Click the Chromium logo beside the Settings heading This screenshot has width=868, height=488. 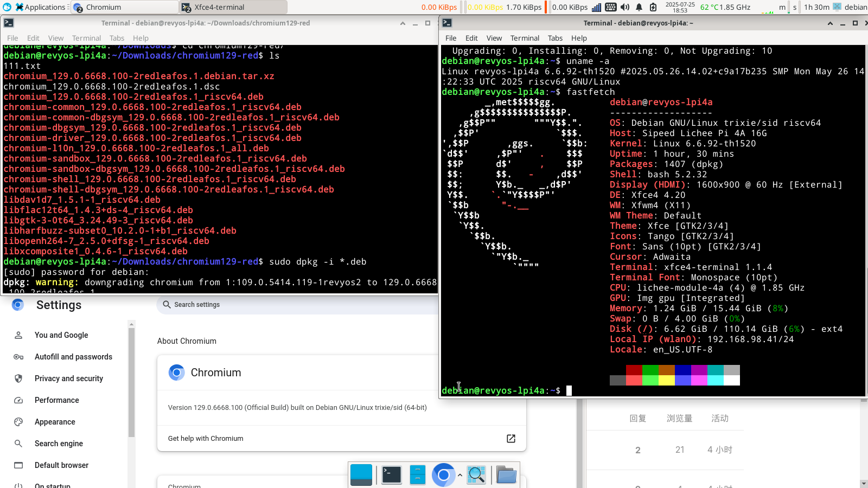click(x=18, y=305)
